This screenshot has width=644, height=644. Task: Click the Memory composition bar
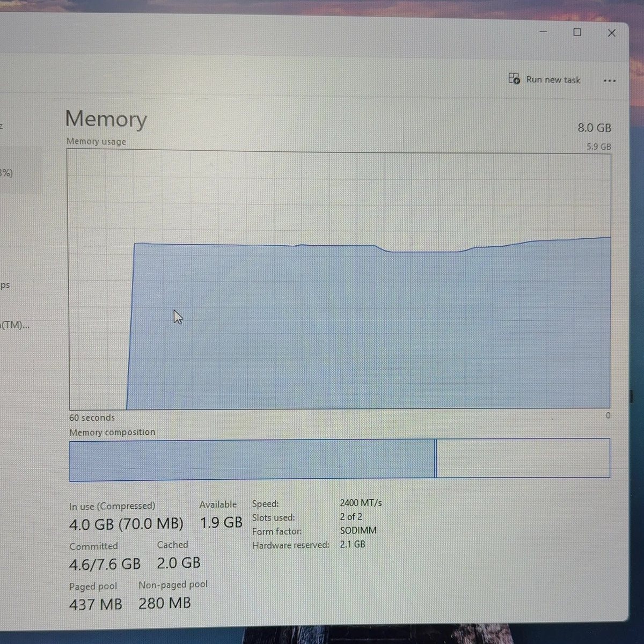[x=339, y=459]
